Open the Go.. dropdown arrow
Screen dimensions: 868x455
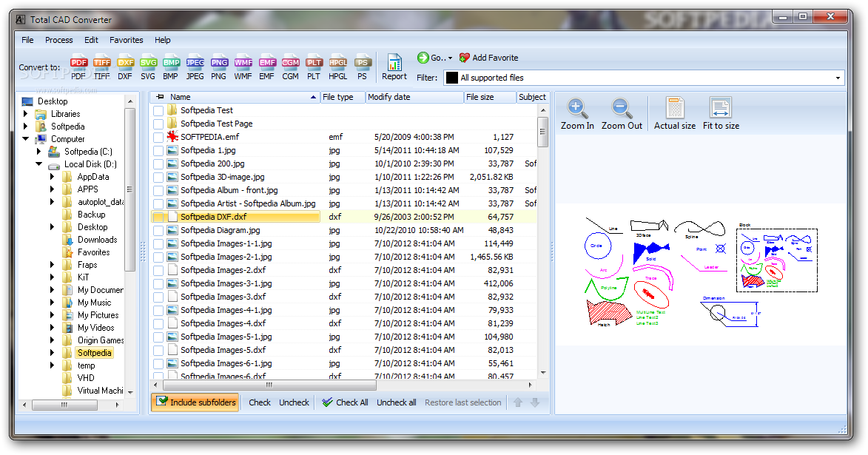450,58
